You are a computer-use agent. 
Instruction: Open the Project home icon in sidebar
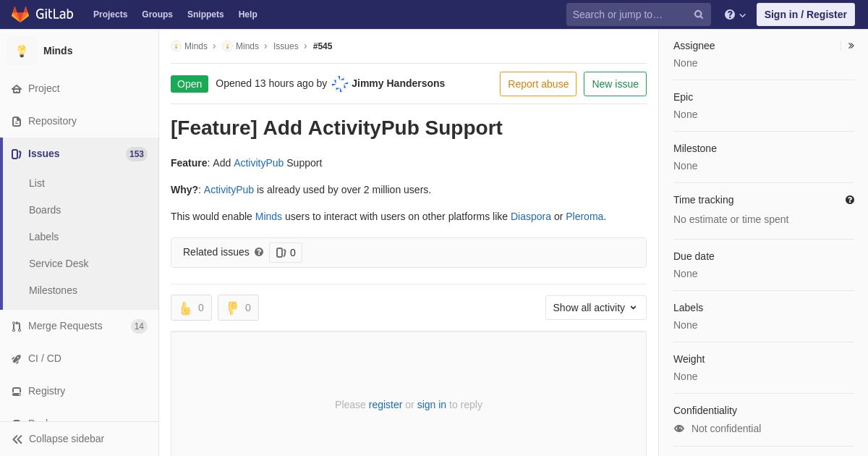tap(17, 88)
